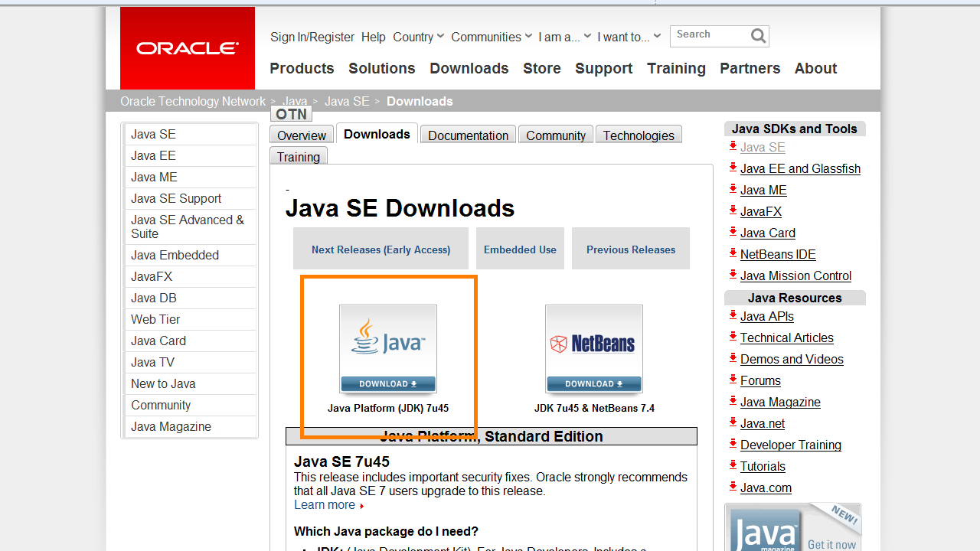Open the 'I am a...' dropdown
The image size is (980, 551).
pos(564,37)
